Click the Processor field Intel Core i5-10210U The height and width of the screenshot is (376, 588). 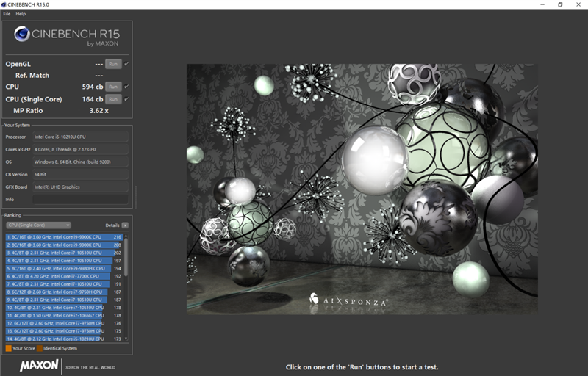[80, 137]
